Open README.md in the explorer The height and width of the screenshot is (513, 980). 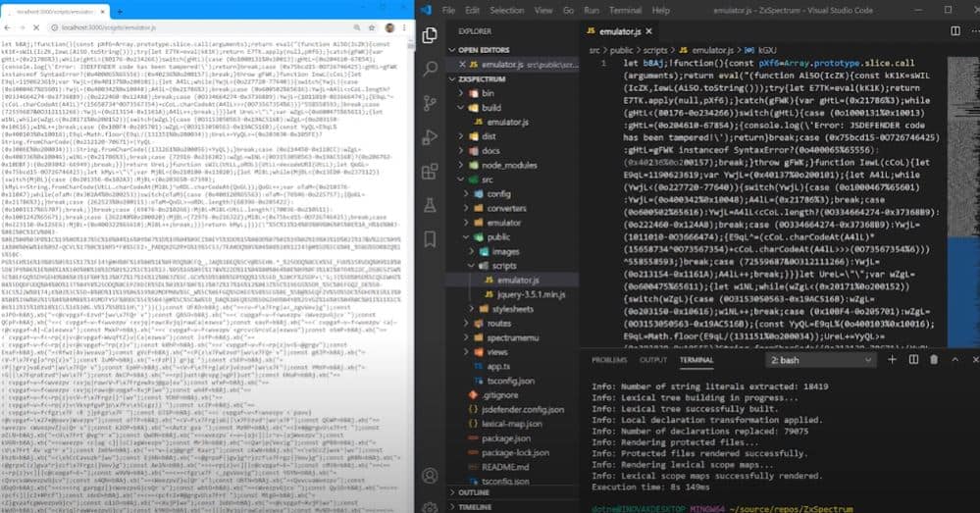point(505,467)
